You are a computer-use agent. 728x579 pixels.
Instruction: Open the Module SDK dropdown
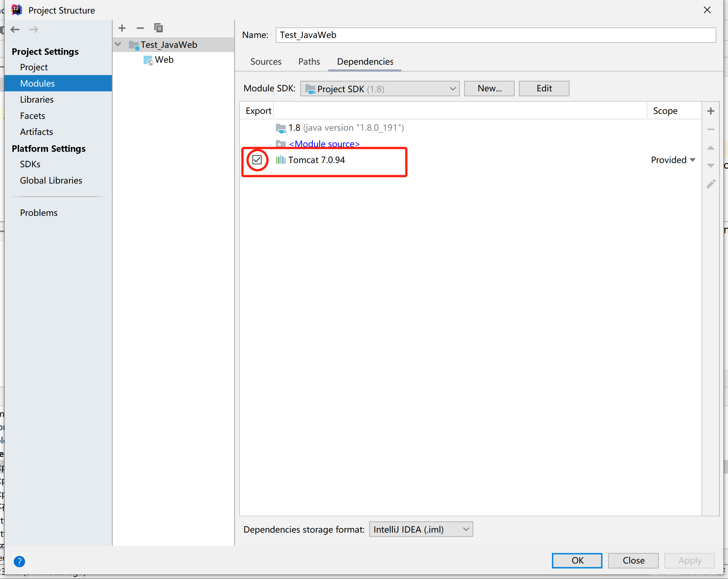[x=380, y=89]
